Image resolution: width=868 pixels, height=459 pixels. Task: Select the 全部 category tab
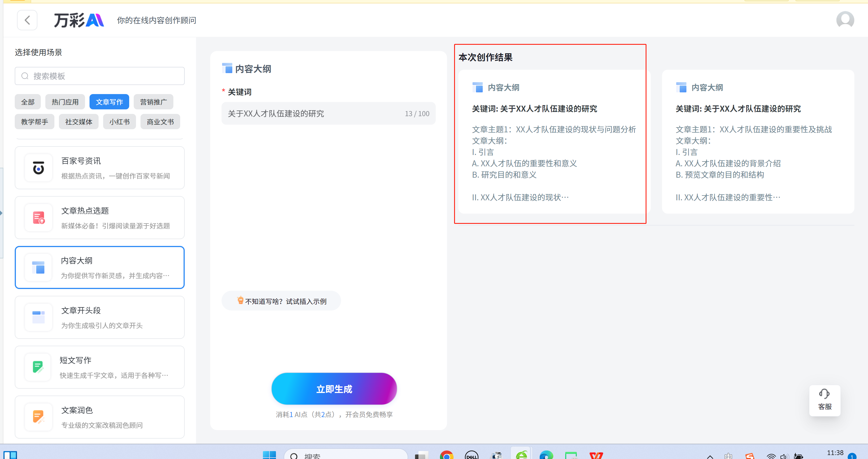point(28,102)
